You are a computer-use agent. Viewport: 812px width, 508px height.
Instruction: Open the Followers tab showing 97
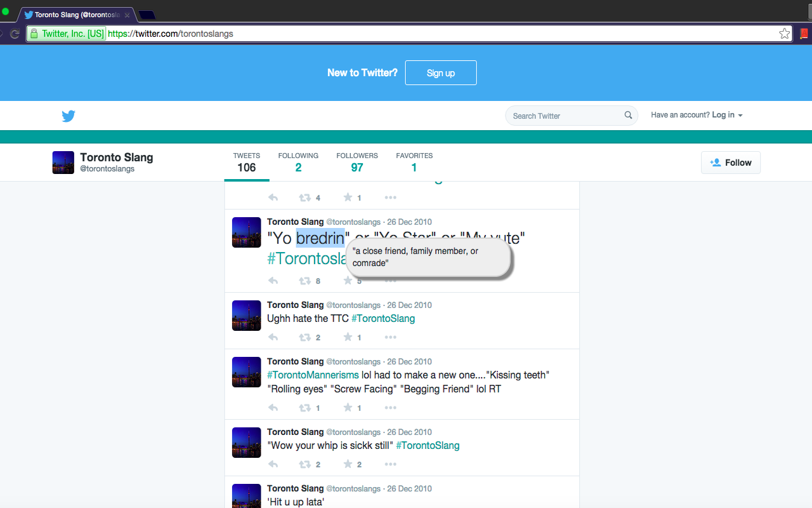[357, 163]
